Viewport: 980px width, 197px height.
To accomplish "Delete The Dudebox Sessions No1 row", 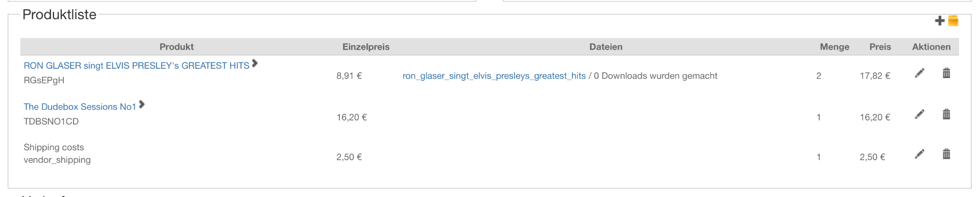I will point(946,114).
